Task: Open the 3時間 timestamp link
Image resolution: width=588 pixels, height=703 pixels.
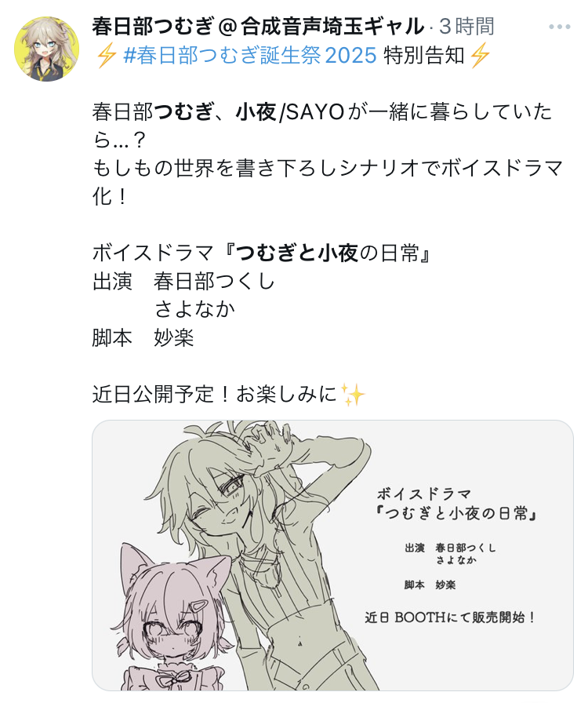Action: [466, 27]
